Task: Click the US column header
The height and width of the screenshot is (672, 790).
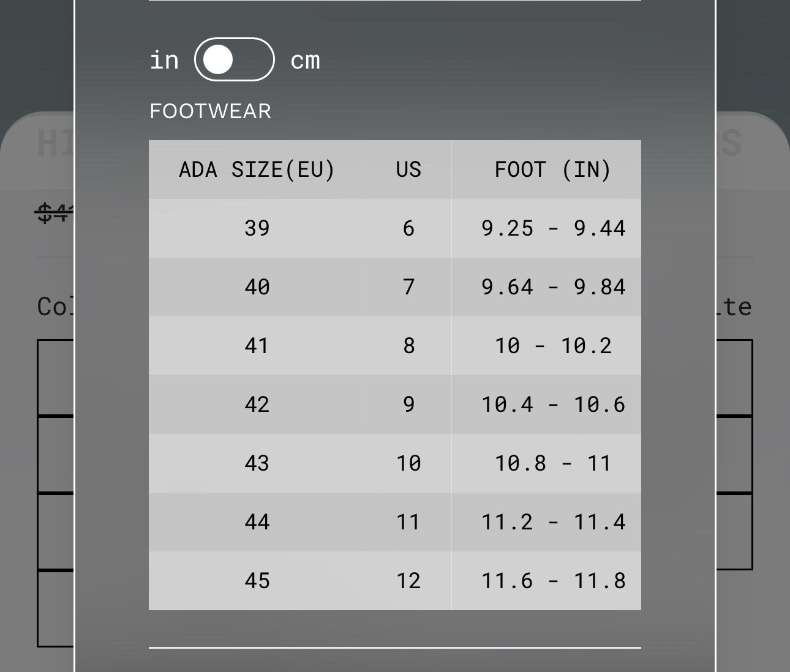Action: [408, 170]
